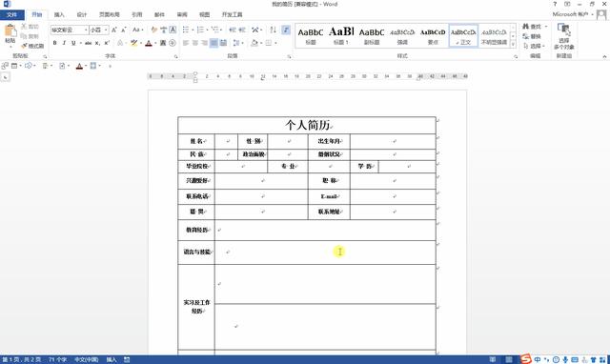Viewport: 610px width, 364px height.
Task: Open the File tab
Action: click(x=12, y=15)
